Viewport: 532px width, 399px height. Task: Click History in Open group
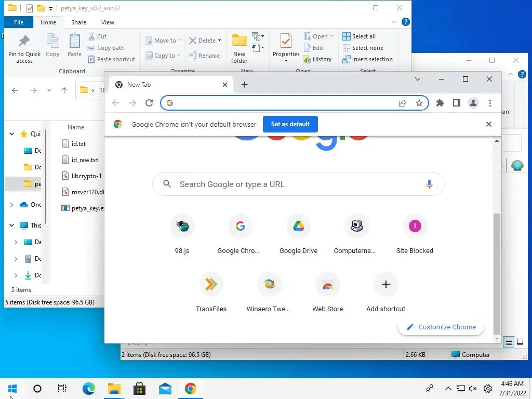click(317, 59)
